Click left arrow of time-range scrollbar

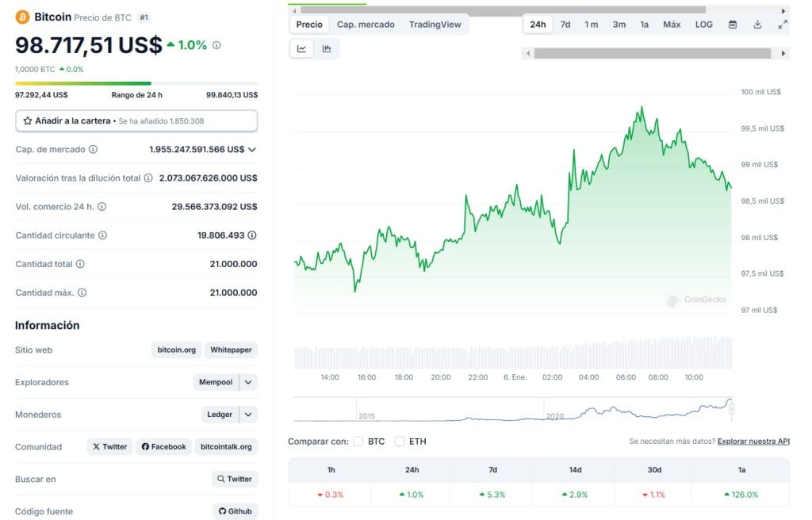click(527, 53)
